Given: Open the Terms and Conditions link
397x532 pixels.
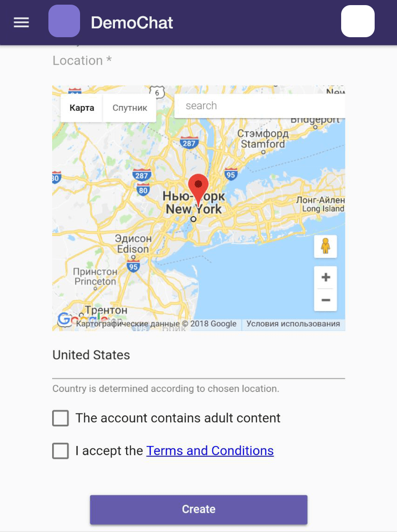Looking at the screenshot, I should pos(210,451).
